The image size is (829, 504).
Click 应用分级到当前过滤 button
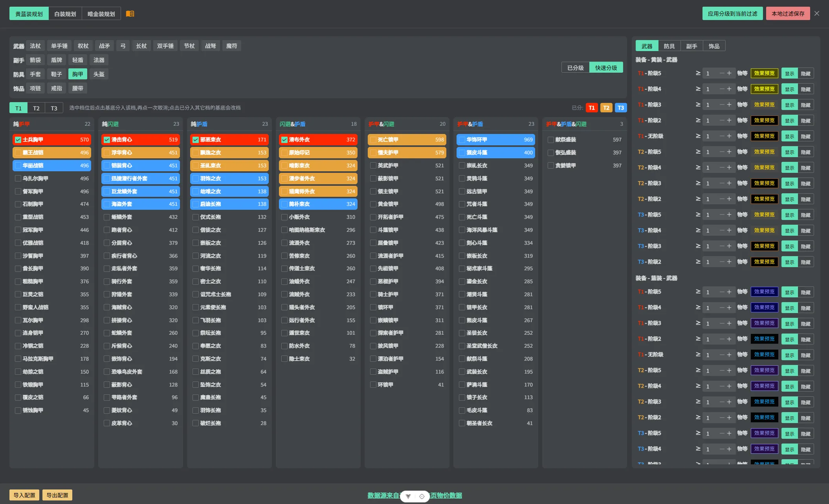[x=732, y=13]
